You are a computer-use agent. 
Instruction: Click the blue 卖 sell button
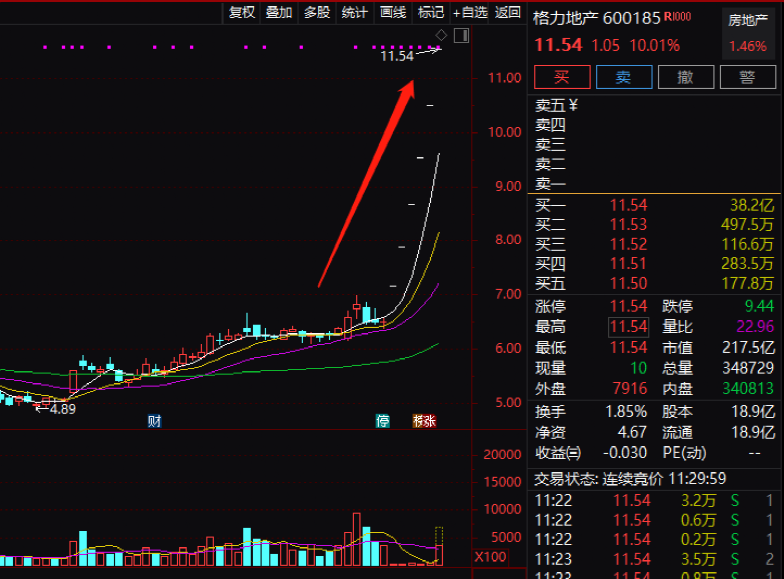[x=624, y=77]
